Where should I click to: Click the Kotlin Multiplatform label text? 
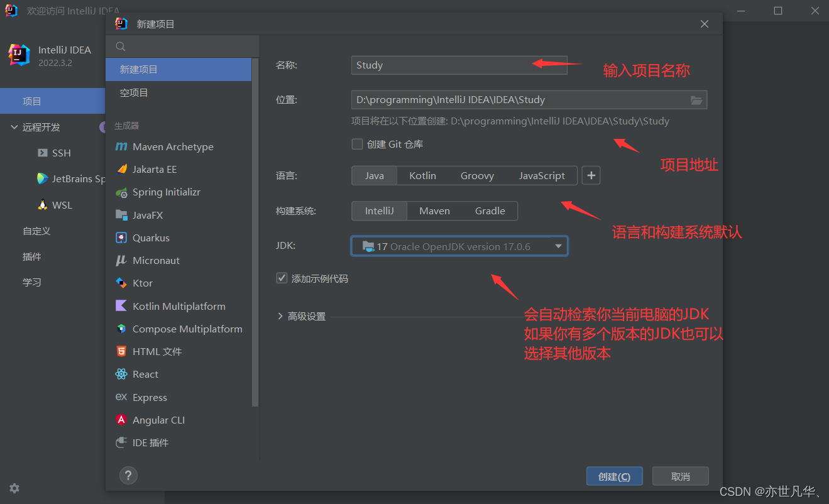(179, 306)
